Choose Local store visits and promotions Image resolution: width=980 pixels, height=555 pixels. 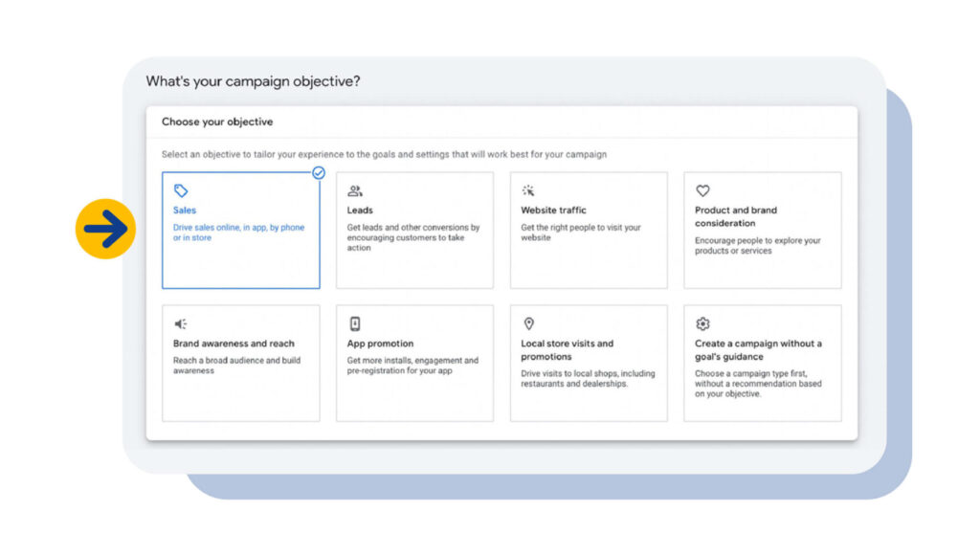[x=589, y=363]
